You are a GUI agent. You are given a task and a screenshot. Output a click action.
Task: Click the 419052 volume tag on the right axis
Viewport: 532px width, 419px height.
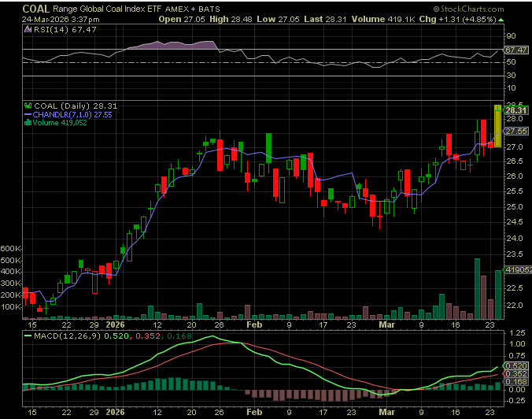pos(518,269)
